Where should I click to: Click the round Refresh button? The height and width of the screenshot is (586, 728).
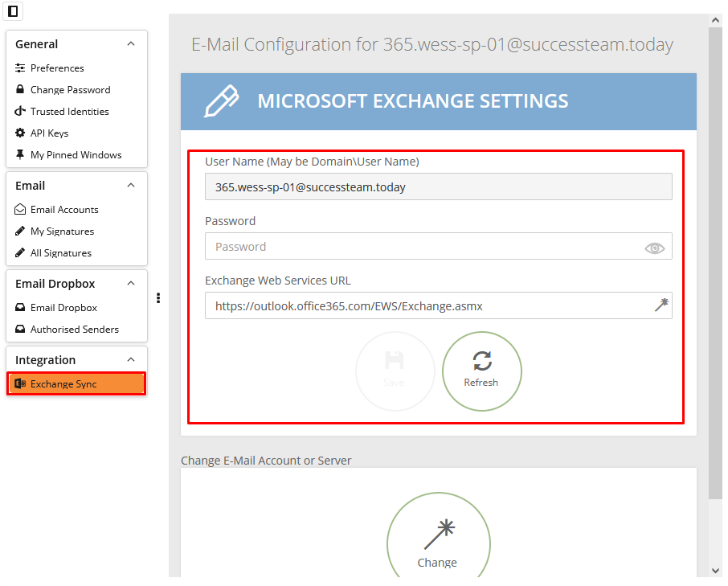(x=482, y=371)
